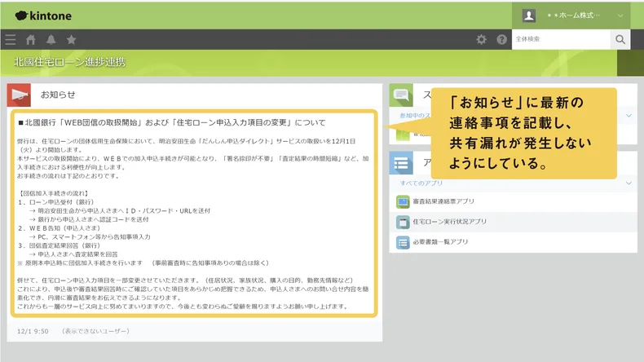Open 住宅ローン実行状況アプリ link
The image size is (644, 362).
(452, 222)
